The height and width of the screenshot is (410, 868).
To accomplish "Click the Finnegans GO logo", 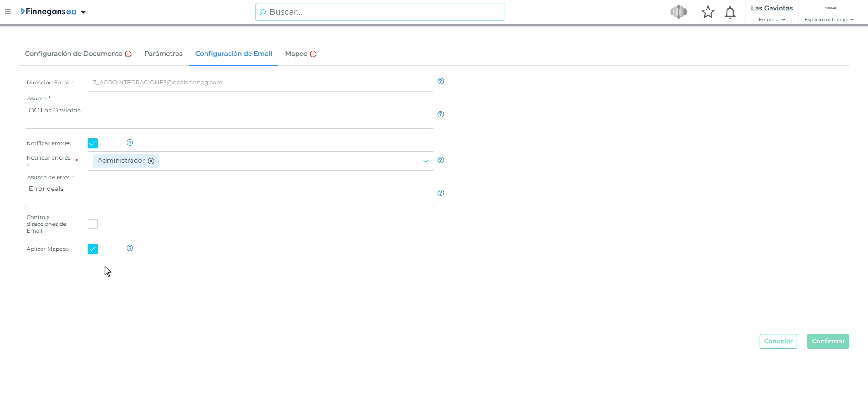I will tap(49, 12).
